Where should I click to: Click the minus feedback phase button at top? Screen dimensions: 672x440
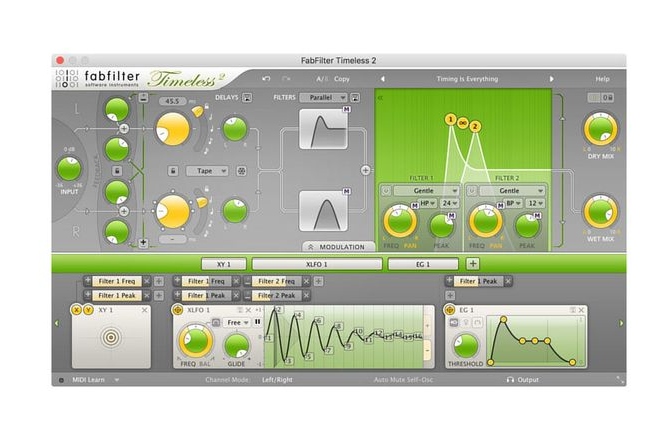(x=143, y=97)
